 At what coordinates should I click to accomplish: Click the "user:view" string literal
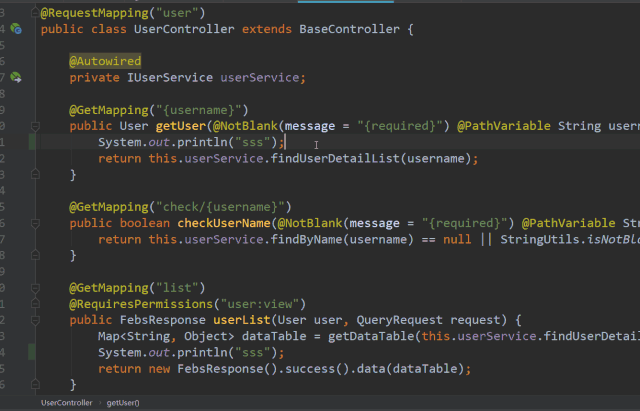coord(260,304)
